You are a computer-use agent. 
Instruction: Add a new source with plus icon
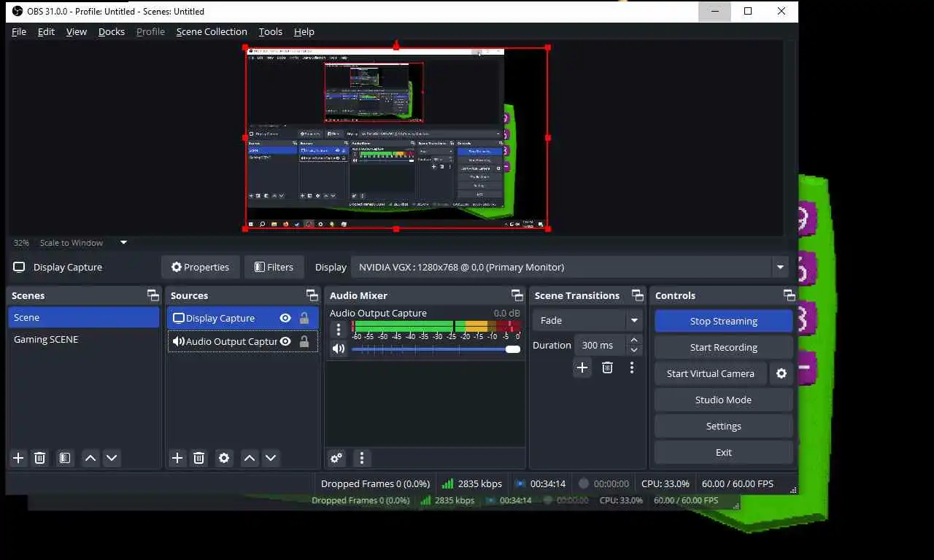(x=177, y=458)
